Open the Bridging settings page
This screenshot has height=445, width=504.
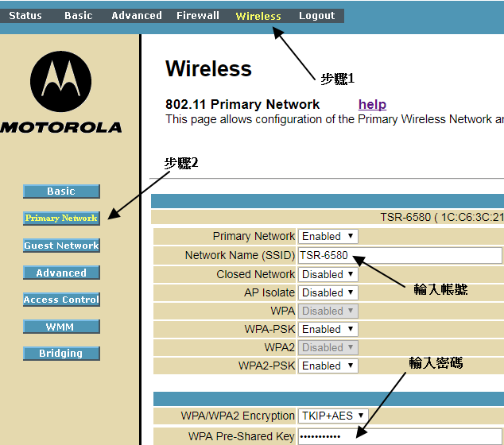pos(61,354)
